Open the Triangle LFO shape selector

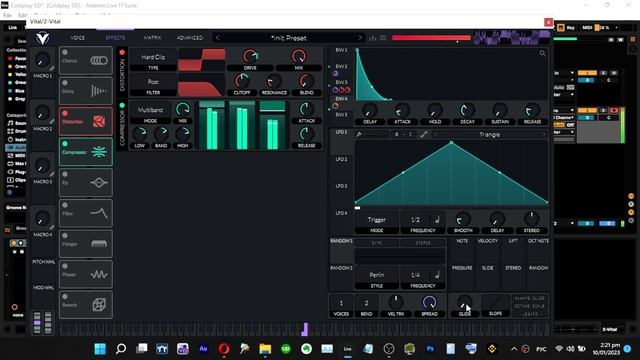(x=489, y=134)
